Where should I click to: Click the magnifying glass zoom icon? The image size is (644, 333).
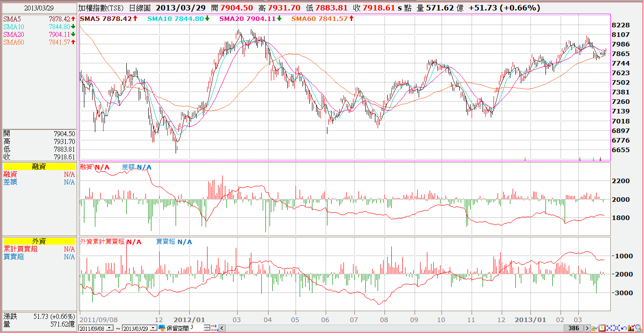pos(639,328)
